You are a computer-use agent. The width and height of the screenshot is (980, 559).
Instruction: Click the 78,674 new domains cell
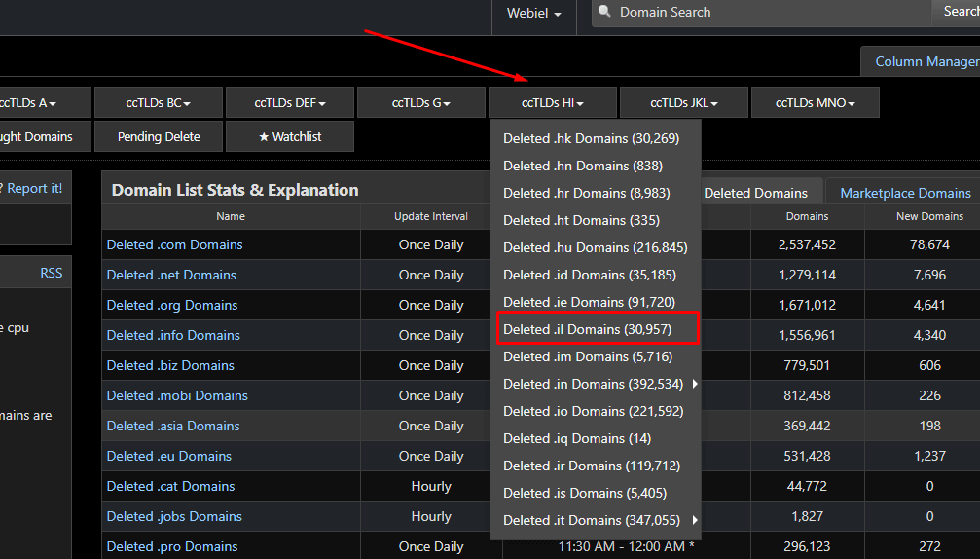pyautogui.click(x=929, y=244)
